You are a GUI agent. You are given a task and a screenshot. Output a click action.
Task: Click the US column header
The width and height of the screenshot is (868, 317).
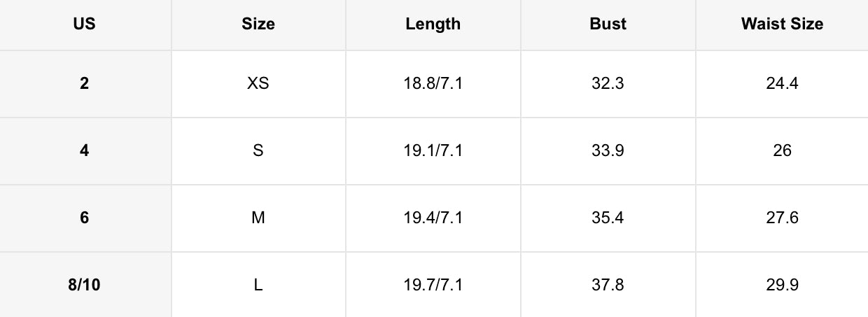(x=84, y=24)
